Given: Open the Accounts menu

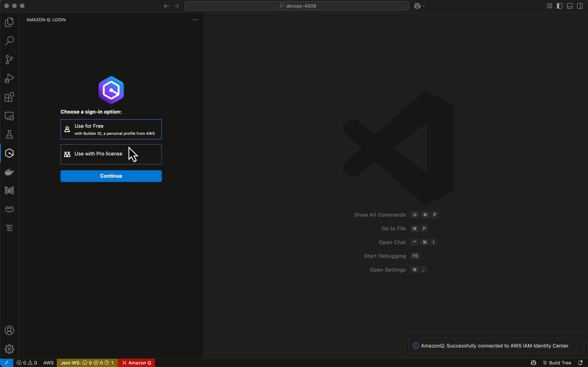Looking at the screenshot, I should (x=9, y=330).
